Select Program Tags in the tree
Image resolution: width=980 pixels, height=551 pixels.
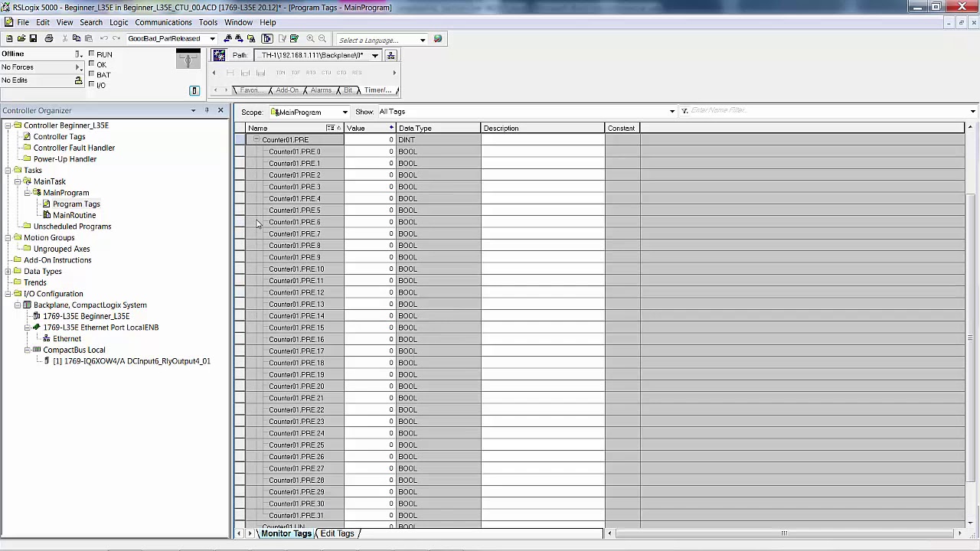coord(76,204)
